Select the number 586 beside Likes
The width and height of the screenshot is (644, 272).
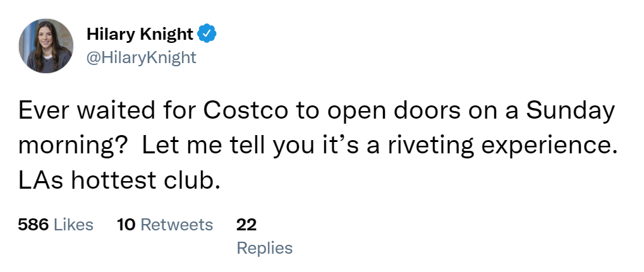pos(33,224)
